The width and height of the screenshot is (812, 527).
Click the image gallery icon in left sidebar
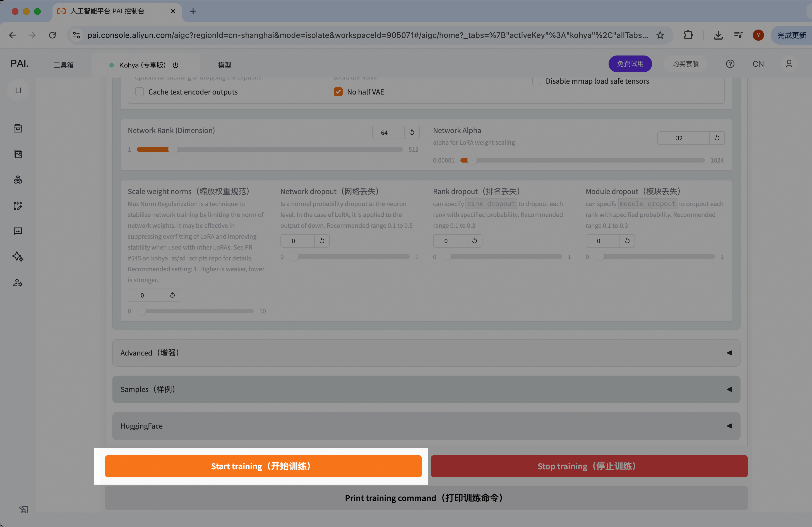click(x=18, y=154)
